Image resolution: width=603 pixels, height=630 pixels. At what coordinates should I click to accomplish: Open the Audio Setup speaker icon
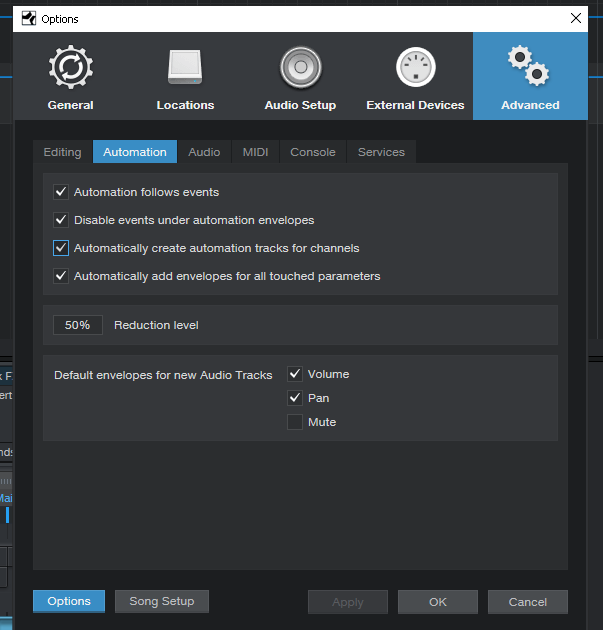300,67
